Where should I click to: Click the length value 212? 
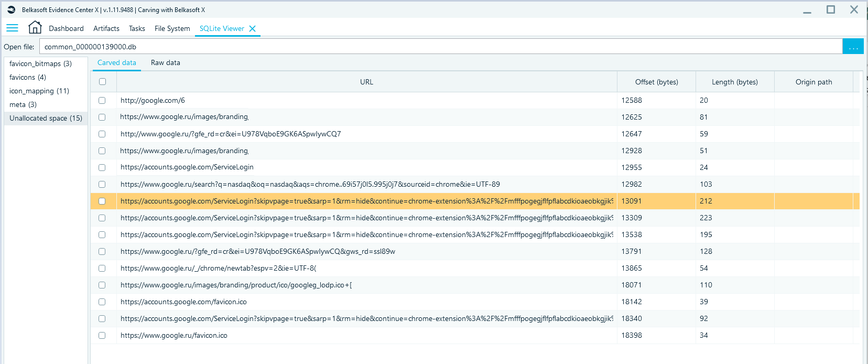point(706,201)
